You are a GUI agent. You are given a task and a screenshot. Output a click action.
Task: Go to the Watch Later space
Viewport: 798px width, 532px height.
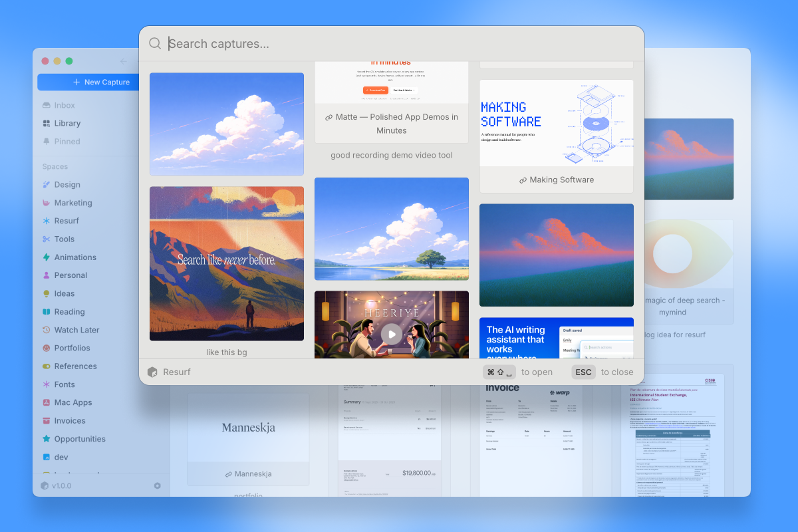click(x=76, y=330)
